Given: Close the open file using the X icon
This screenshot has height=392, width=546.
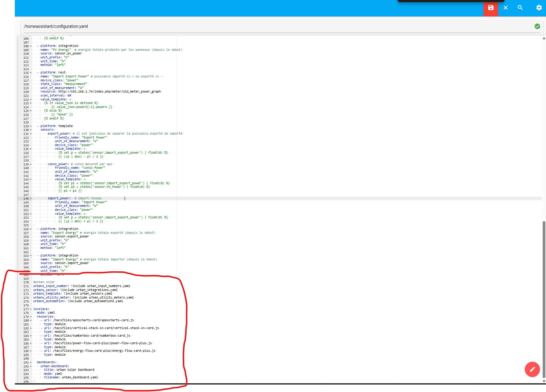Looking at the screenshot, I should point(505,8).
